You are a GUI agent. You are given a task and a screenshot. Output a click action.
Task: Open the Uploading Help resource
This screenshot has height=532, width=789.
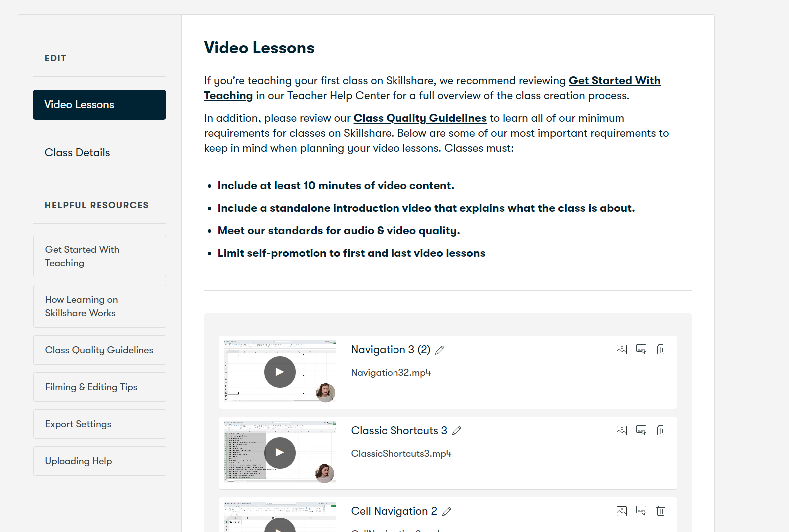point(99,461)
